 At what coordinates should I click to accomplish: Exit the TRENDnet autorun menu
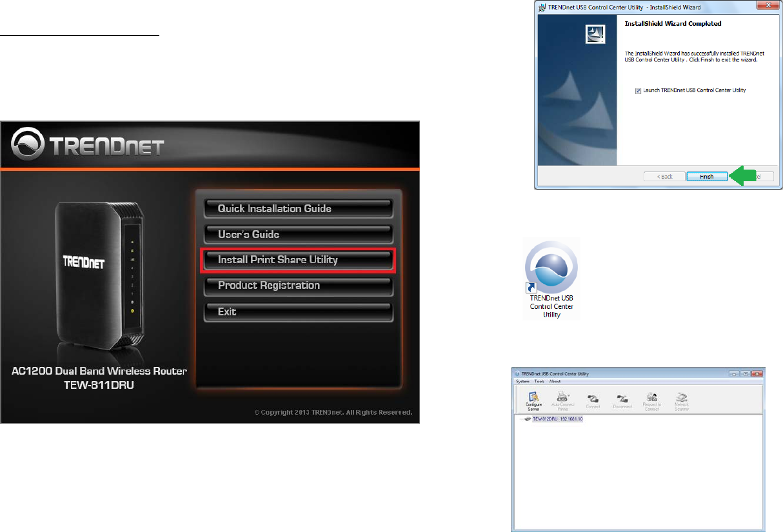[299, 311]
